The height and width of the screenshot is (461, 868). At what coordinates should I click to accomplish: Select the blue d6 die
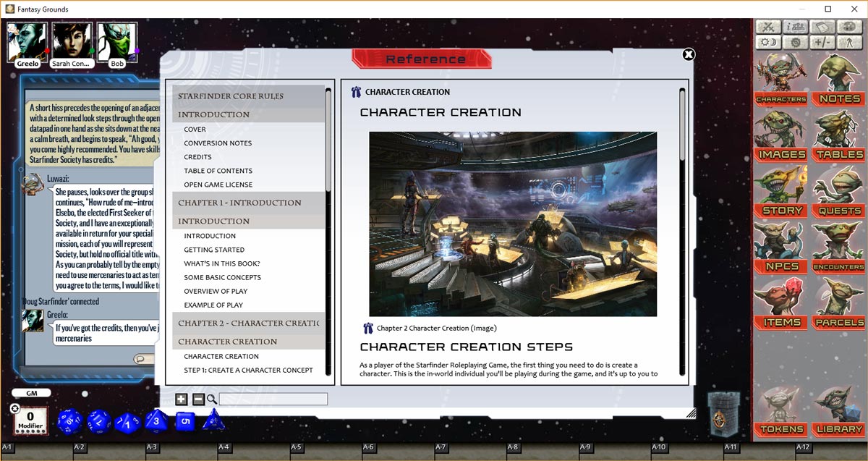click(185, 420)
